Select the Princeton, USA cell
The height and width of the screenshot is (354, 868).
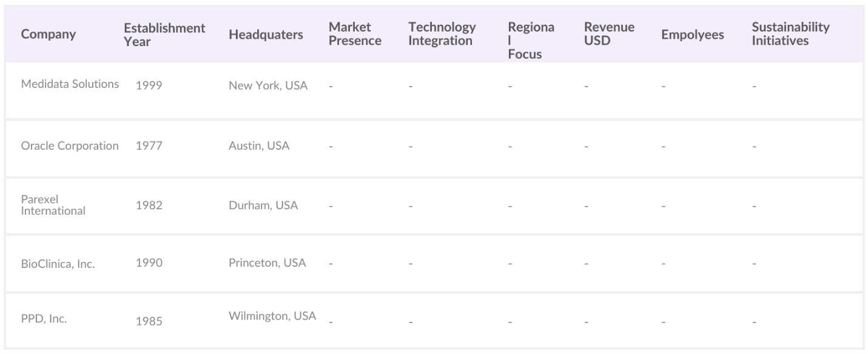coord(267,263)
